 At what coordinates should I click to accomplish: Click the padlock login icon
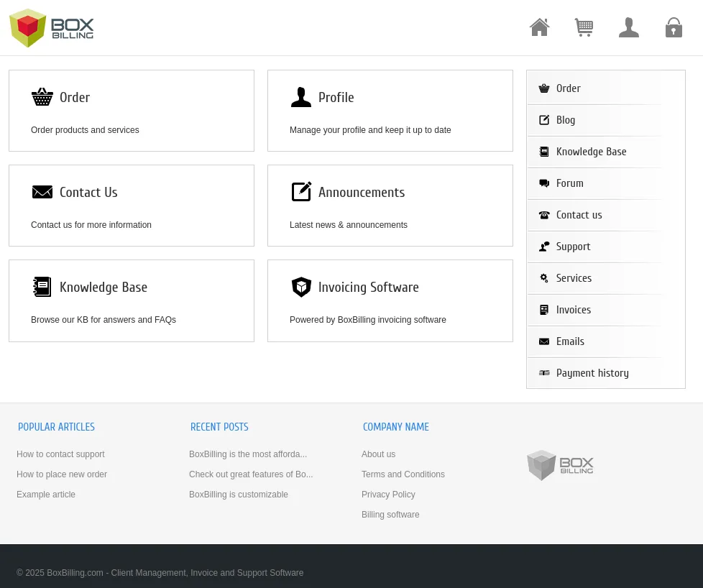(x=674, y=27)
